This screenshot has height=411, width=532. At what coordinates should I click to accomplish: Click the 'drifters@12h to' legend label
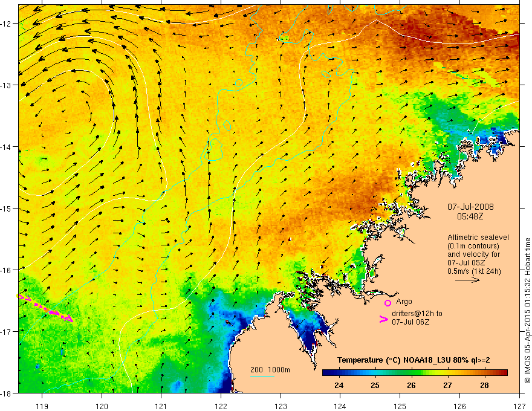(x=417, y=314)
